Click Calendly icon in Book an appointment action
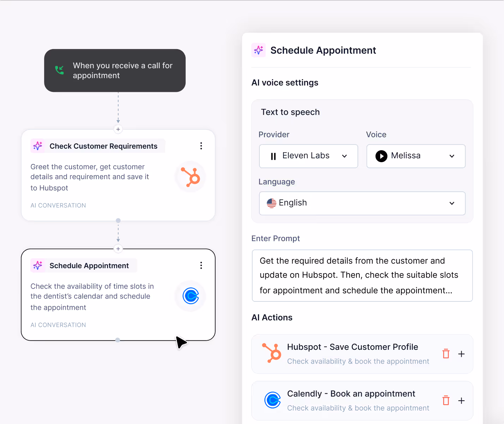 (272, 400)
